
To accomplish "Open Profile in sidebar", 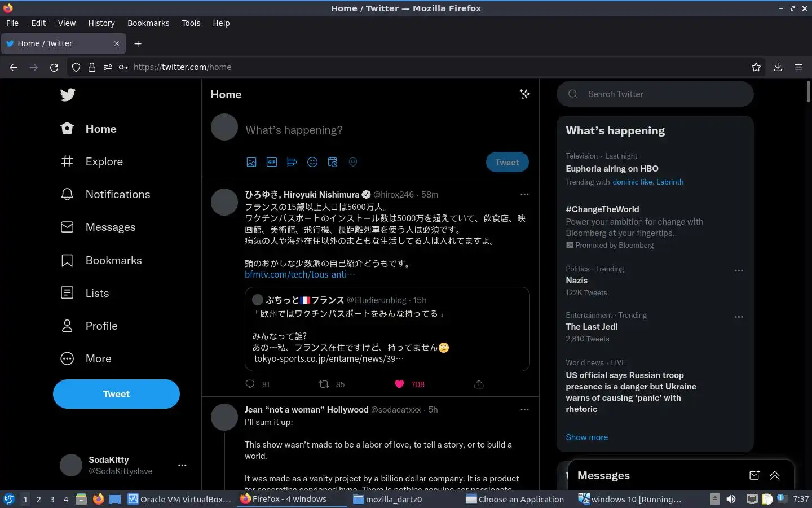I will [89, 326].
